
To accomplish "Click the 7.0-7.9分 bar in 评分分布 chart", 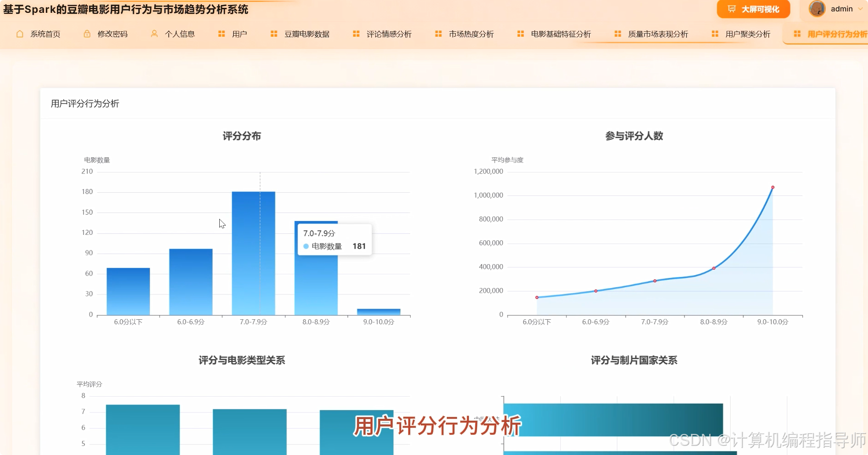I will click(253, 252).
